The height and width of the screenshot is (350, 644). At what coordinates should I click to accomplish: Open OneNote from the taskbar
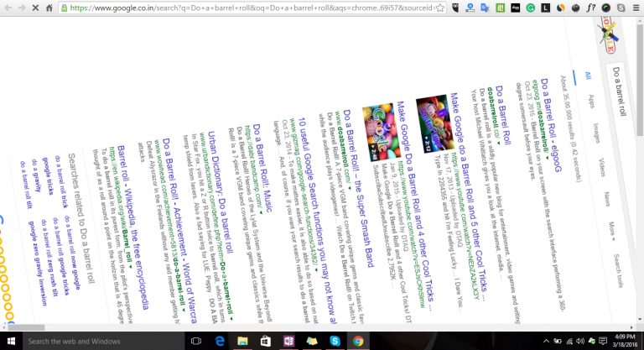click(x=288, y=341)
